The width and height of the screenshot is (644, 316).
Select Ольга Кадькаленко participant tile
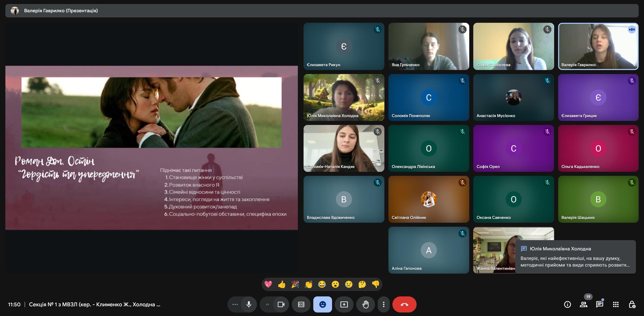coord(598,148)
